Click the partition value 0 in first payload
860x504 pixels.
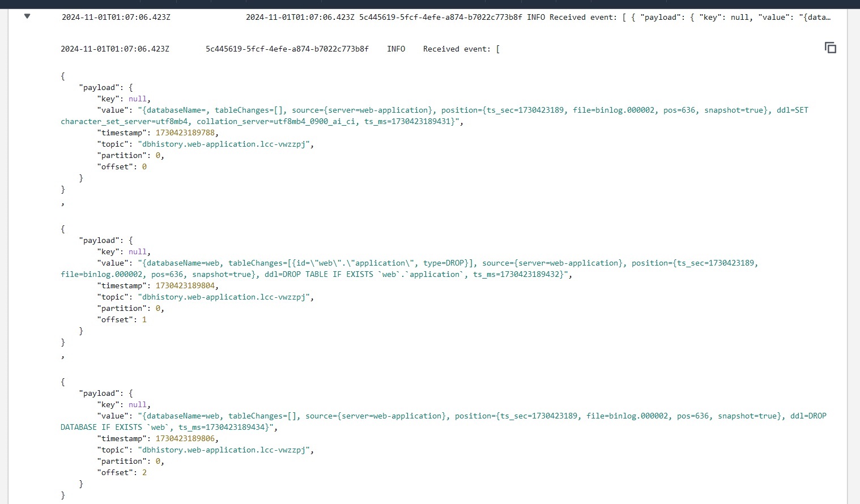click(x=158, y=155)
